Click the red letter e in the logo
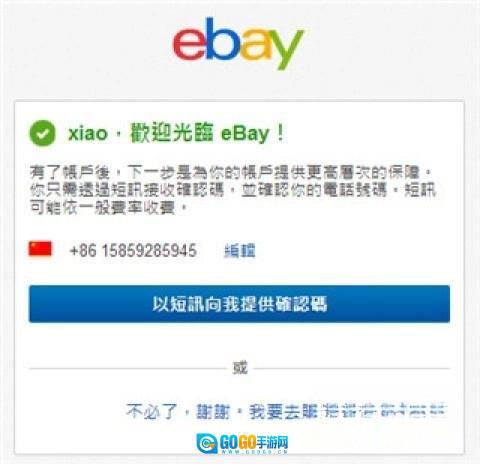Viewport: 480px width, 464px height. coord(189,44)
